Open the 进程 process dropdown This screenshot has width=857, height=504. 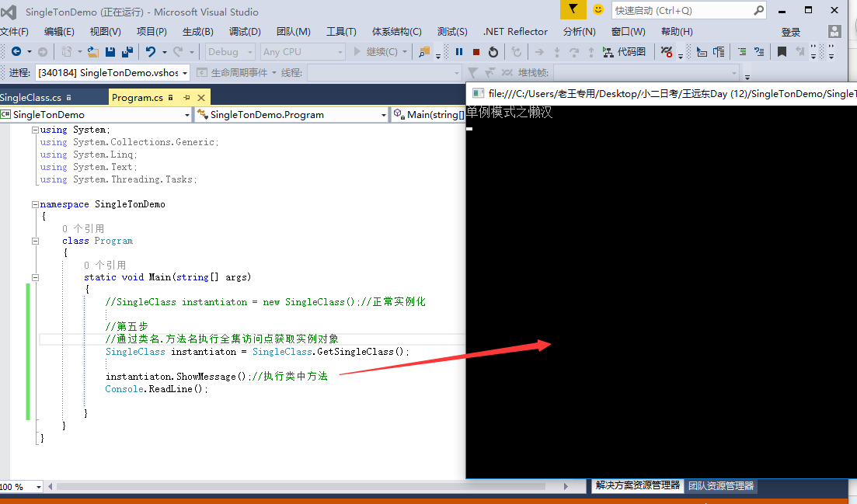[113, 73]
